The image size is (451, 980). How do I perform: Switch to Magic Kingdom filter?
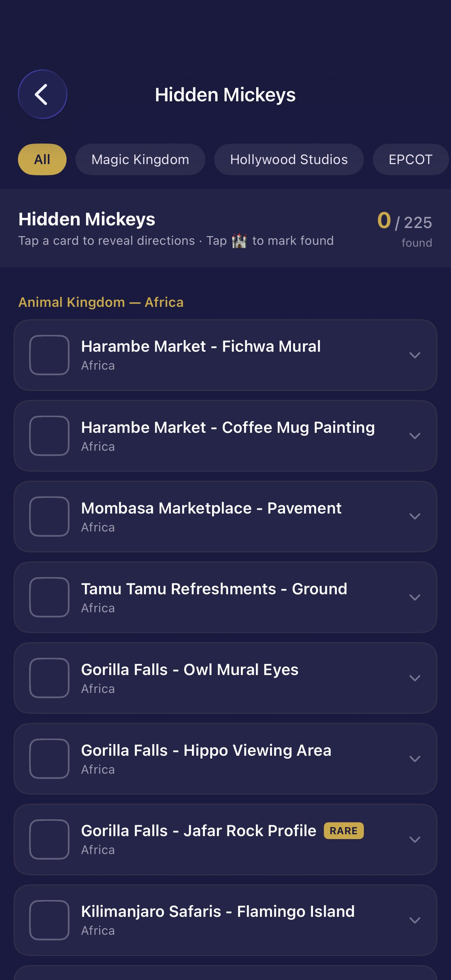pyautogui.click(x=140, y=159)
